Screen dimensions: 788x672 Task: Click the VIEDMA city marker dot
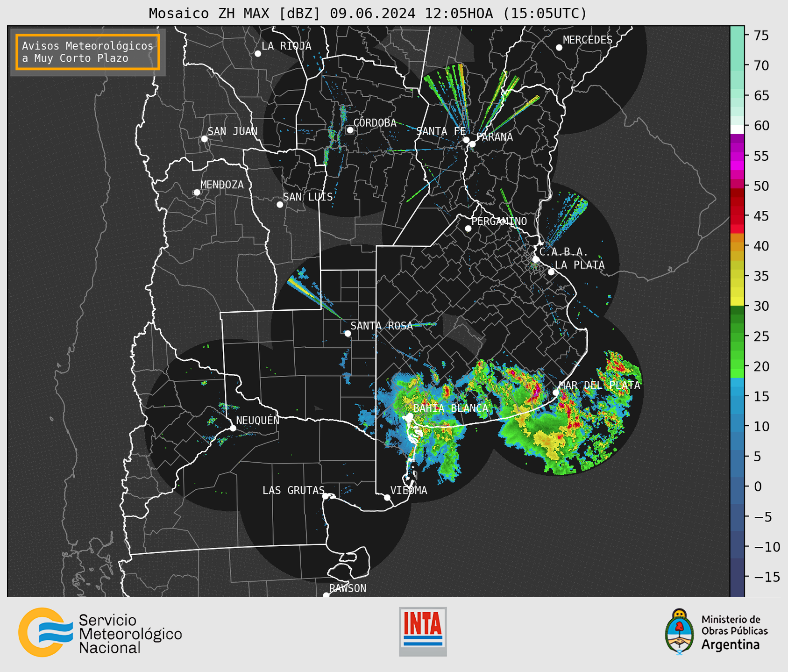tap(387, 498)
